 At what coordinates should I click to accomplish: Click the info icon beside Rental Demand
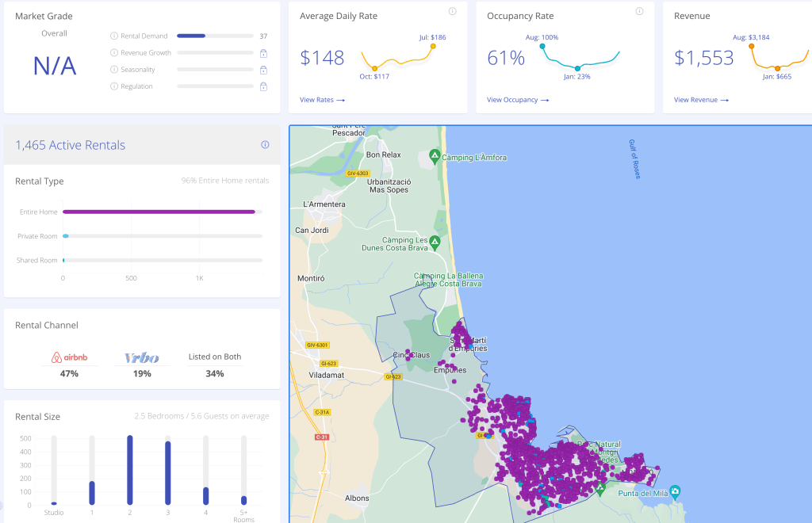114,36
